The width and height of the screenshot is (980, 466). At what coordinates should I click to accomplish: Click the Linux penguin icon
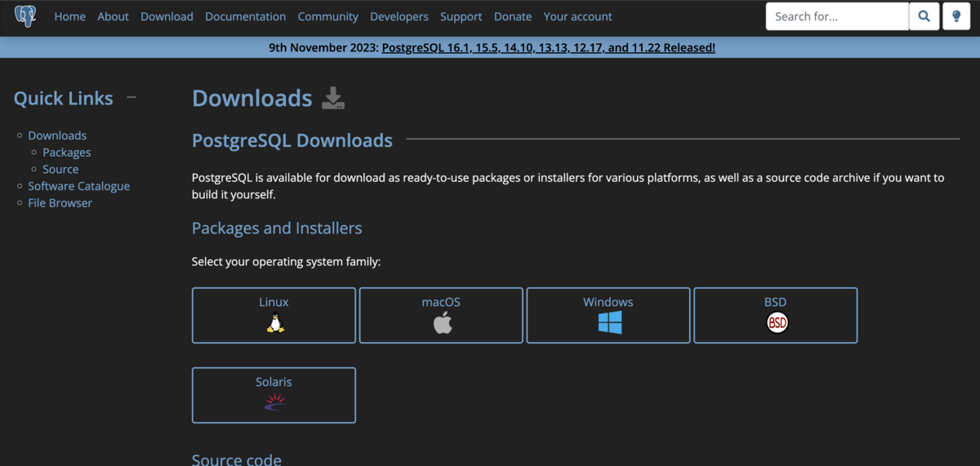coord(274,323)
